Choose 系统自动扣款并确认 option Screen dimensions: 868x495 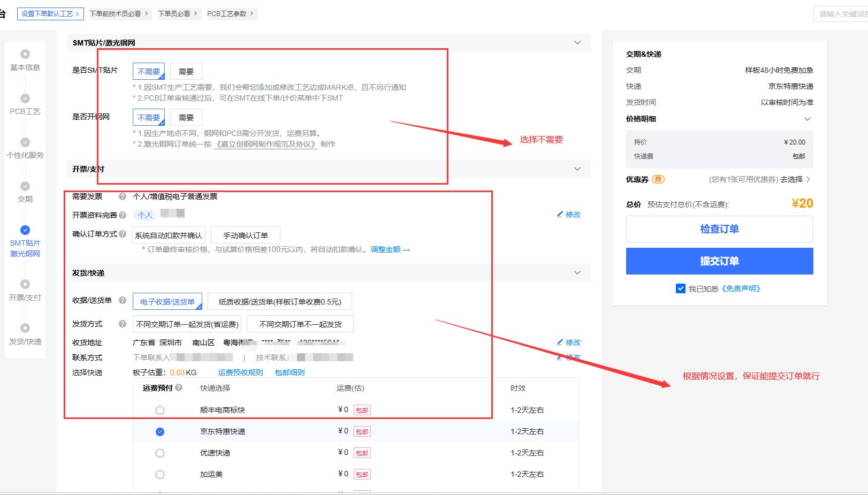169,235
